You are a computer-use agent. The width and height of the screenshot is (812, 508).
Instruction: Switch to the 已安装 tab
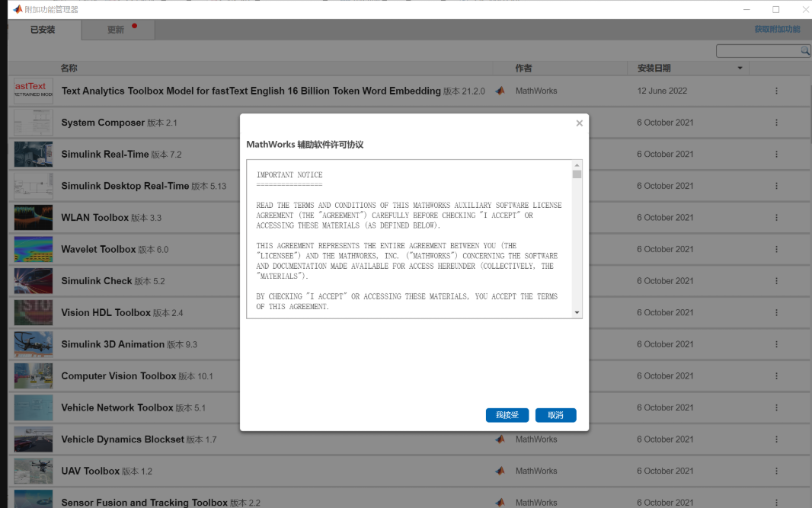pos(43,30)
